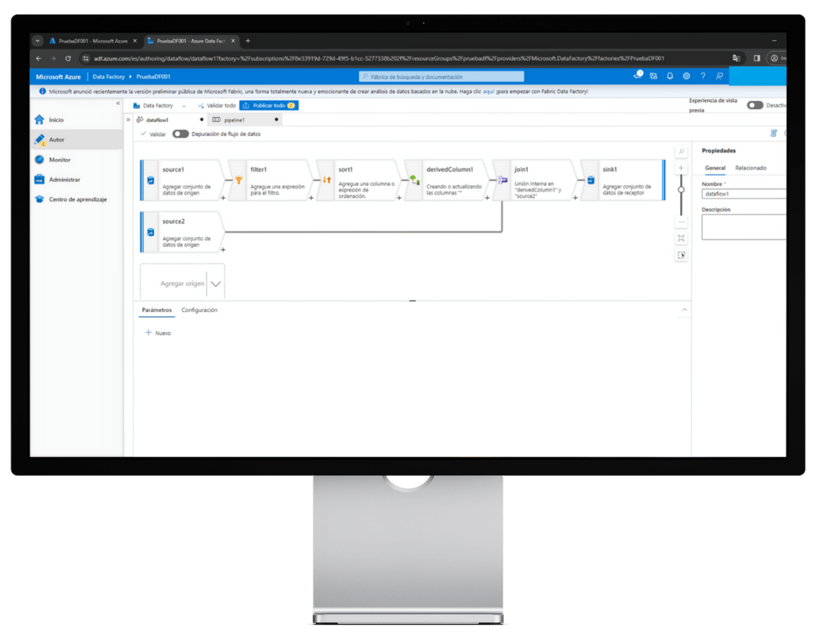Expand the Agregar origen dropdown arrow
The image size is (816, 644).
[x=215, y=284]
